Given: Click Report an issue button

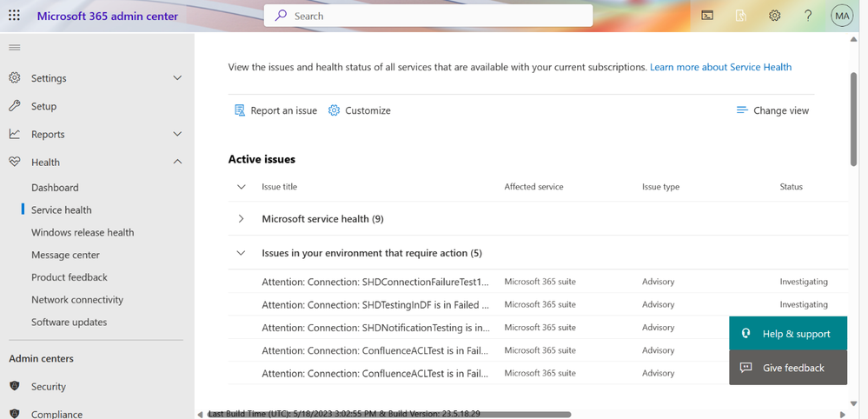Looking at the screenshot, I should [x=275, y=110].
